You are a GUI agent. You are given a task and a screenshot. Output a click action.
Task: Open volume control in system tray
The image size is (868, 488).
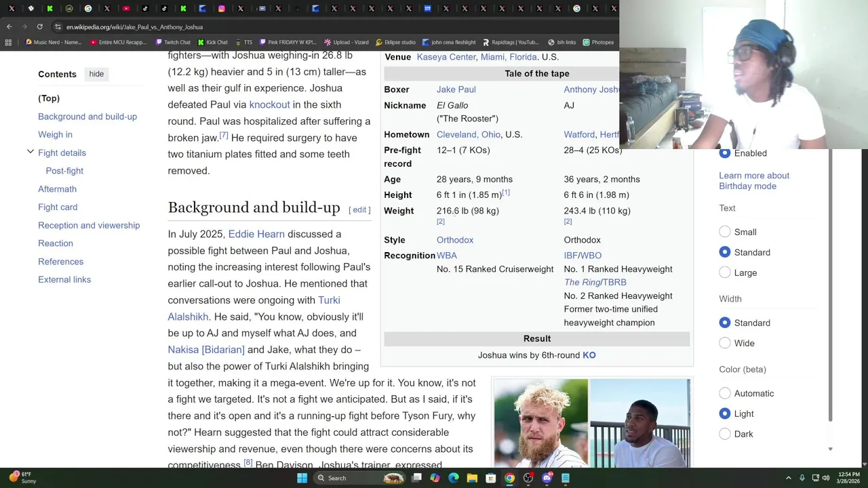coord(825,478)
